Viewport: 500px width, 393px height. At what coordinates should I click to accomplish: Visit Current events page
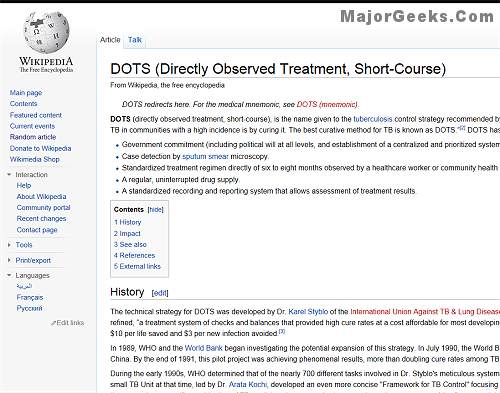tap(32, 126)
